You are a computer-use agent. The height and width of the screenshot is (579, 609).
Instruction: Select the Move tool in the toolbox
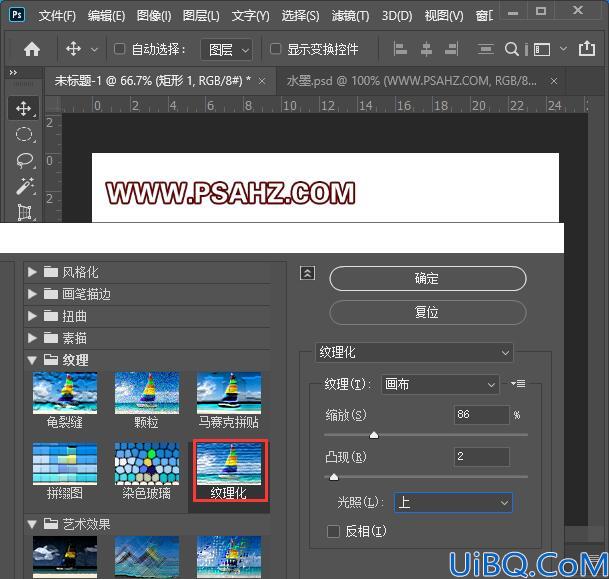[24, 108]
